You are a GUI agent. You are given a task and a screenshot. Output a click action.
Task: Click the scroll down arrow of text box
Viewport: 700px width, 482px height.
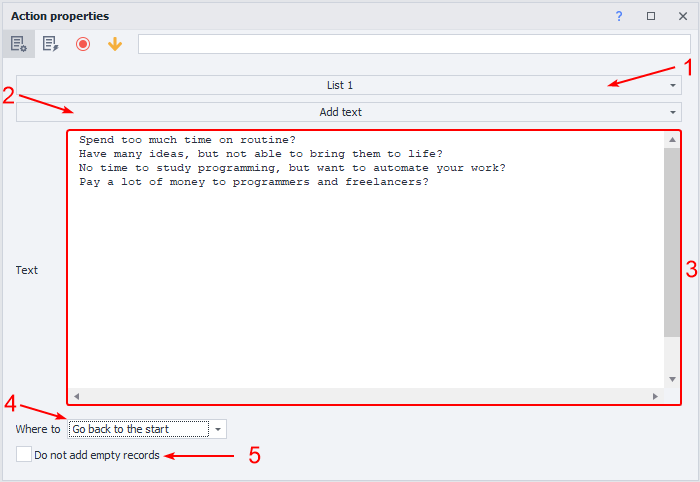pyautogui.click(x=672, y=380)
